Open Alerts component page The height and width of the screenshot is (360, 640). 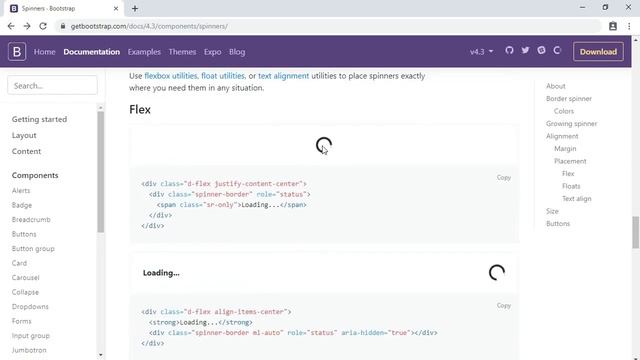[21, 191]
